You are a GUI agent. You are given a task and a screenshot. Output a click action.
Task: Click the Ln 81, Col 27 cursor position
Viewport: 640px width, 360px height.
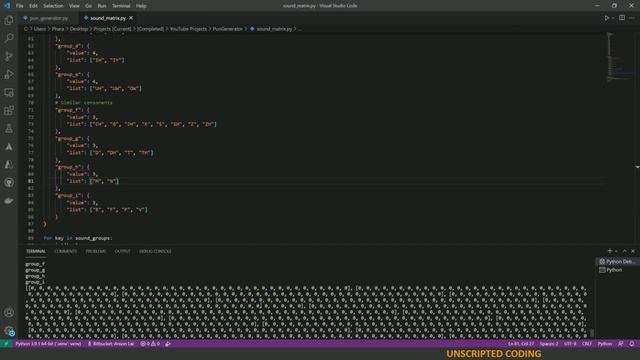(x=521, y=344)
